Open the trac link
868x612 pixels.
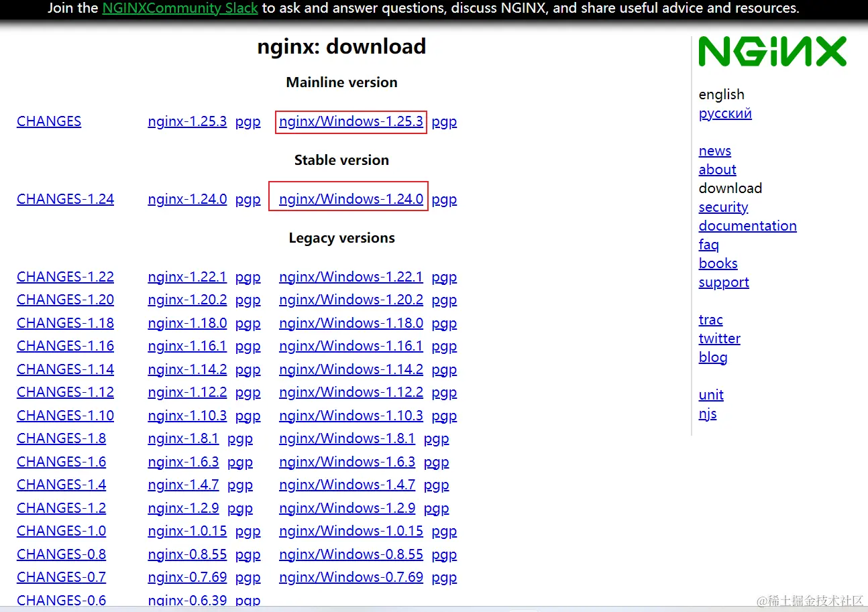[x=710, y=320]
